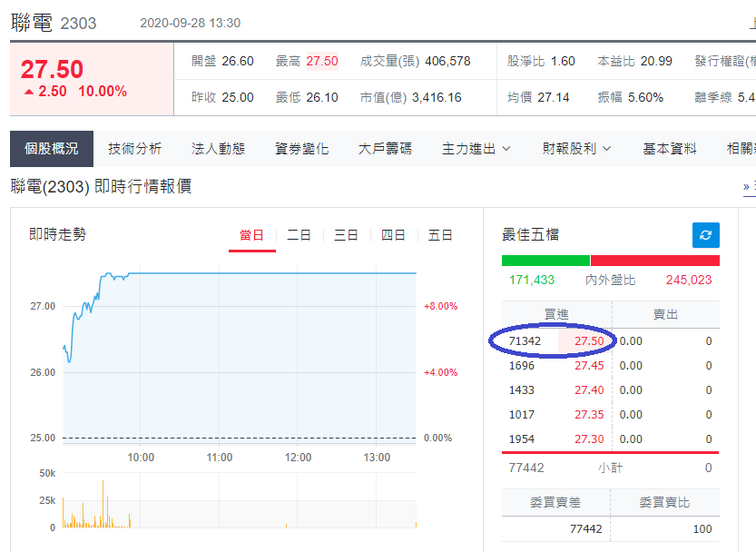Click the 委買賣差 header

555,502
